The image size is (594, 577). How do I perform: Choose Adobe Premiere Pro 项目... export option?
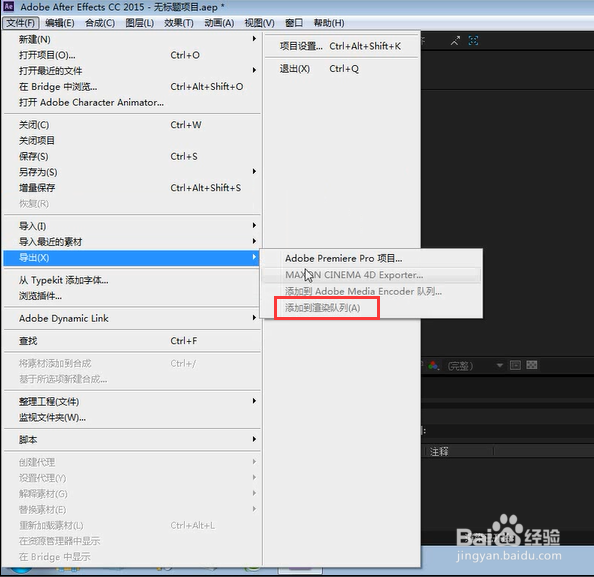371,258
